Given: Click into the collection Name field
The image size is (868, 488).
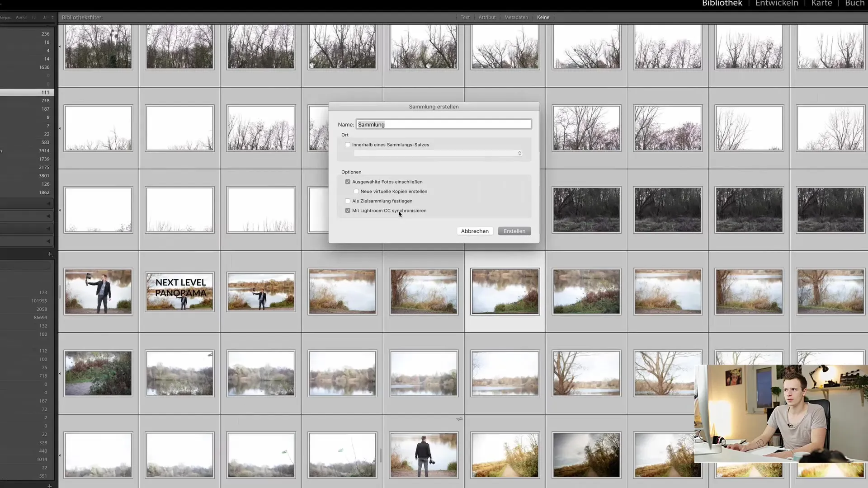Looking at the screenshot, I should pos(443,125).
